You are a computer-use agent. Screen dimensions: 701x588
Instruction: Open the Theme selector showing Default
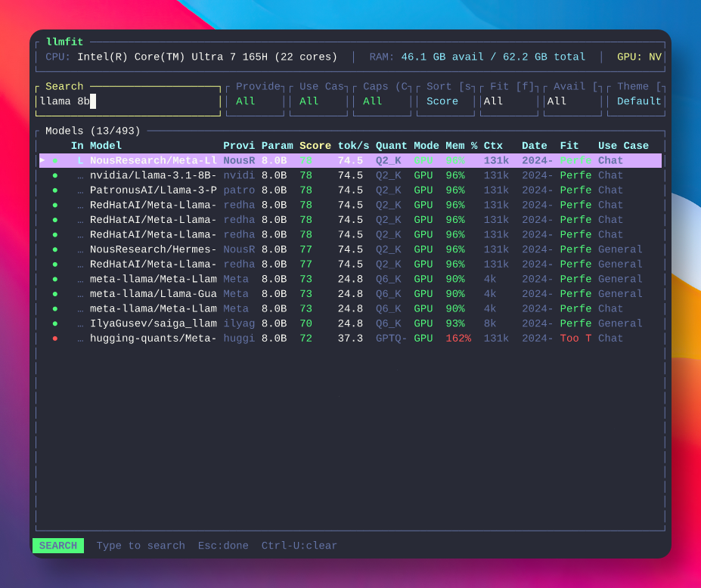click(636, 101)
